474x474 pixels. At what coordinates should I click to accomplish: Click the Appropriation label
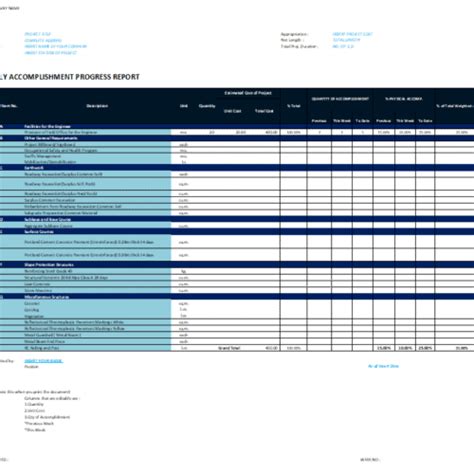pyautogui.click(x=294, y=34)
